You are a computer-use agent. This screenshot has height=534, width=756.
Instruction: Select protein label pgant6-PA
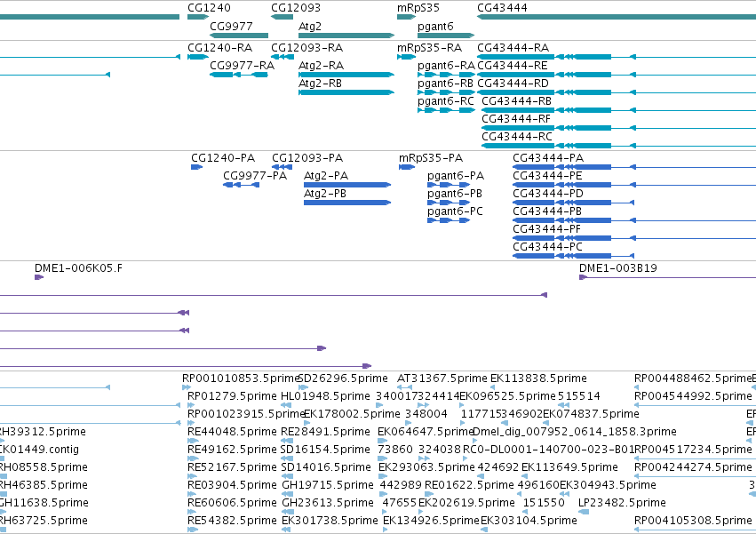[x=456, y=176]
